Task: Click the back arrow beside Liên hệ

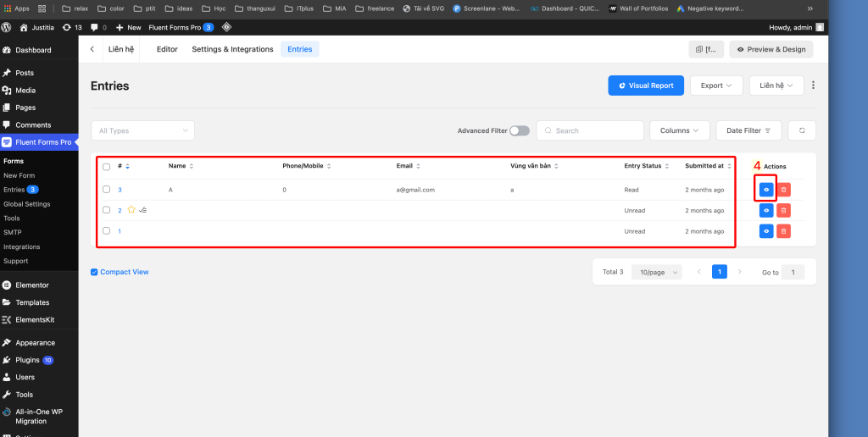Action: (x=92, y=49)
